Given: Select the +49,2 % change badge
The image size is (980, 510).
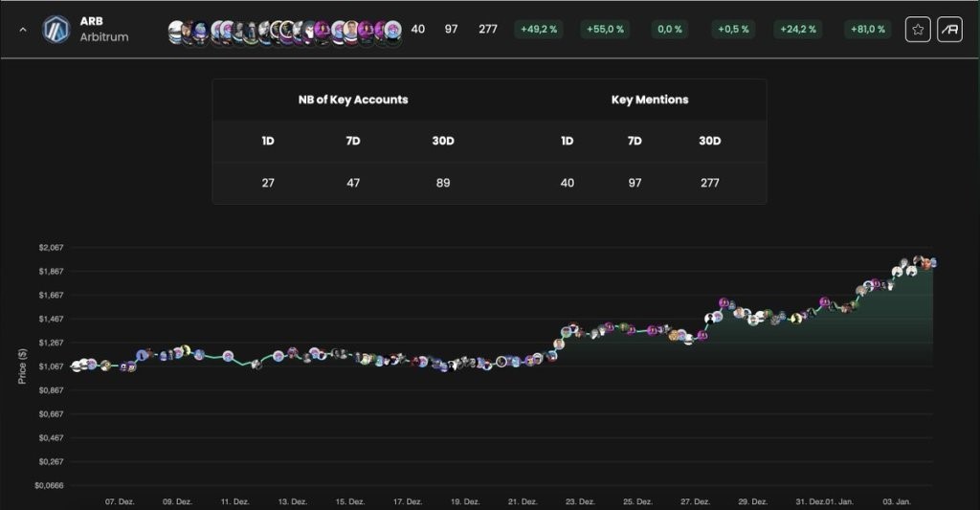Looking at the screenshot, I should pyautogui.click(x=539, y=30).
